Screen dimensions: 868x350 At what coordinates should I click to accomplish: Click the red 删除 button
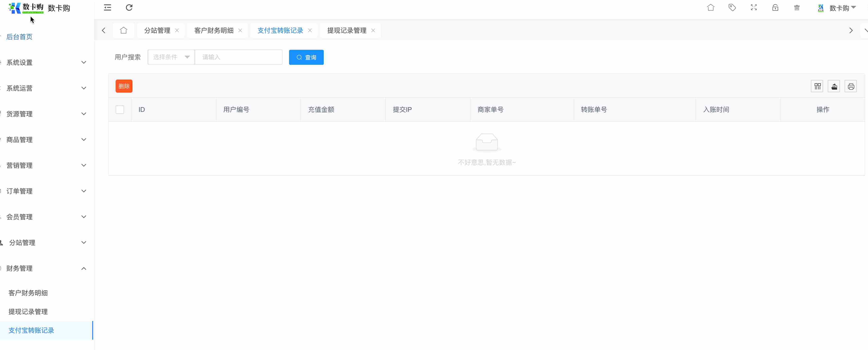click(124, 86)
